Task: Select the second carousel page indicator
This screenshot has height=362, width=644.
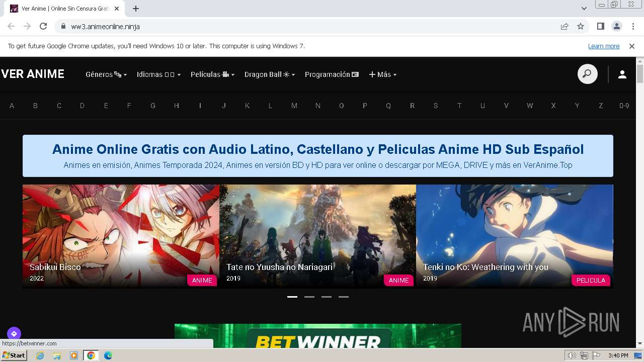Action: [309, 297]
